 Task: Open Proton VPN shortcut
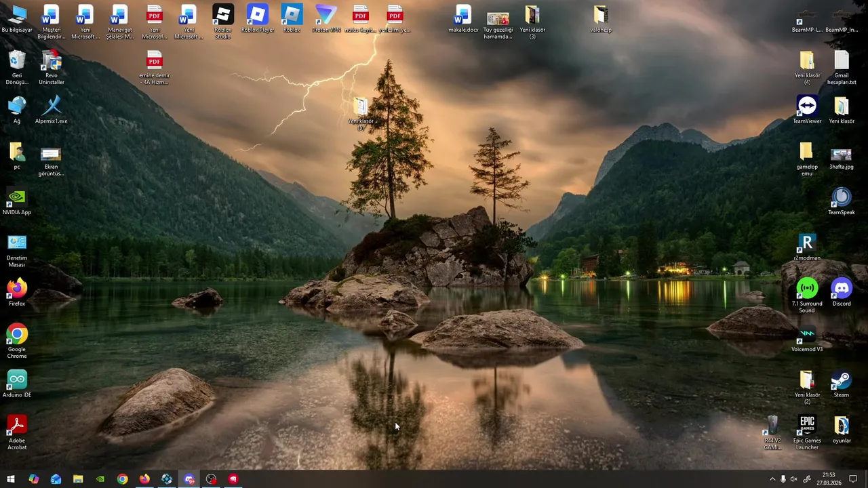[326, 20]
